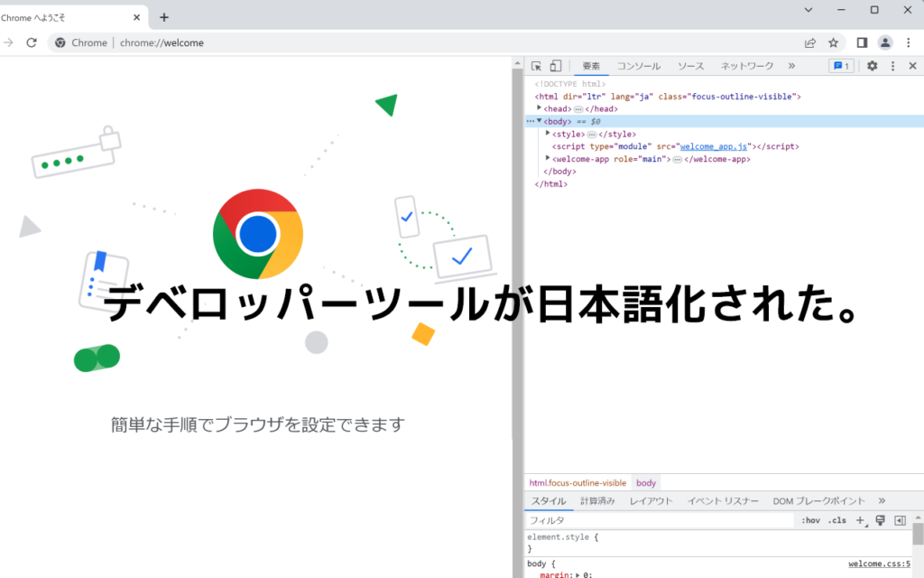
Task: Toggle the :hov element state panel
Action: [810, 520]
